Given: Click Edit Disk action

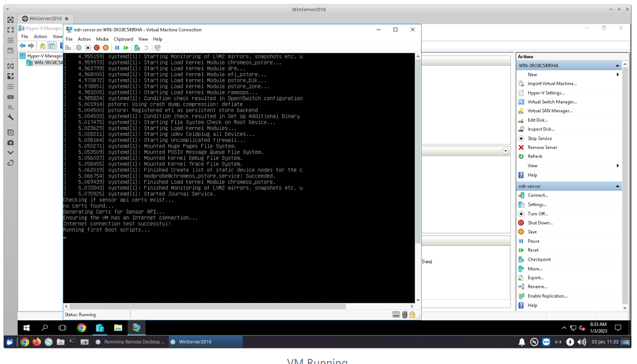Looking at the screenshot, I should 537,120.
